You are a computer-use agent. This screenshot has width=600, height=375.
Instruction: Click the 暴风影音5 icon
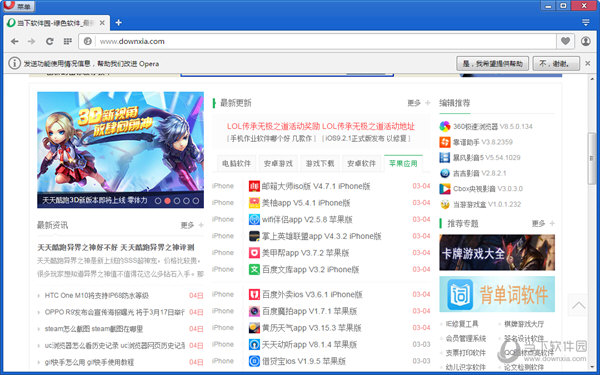445,157
